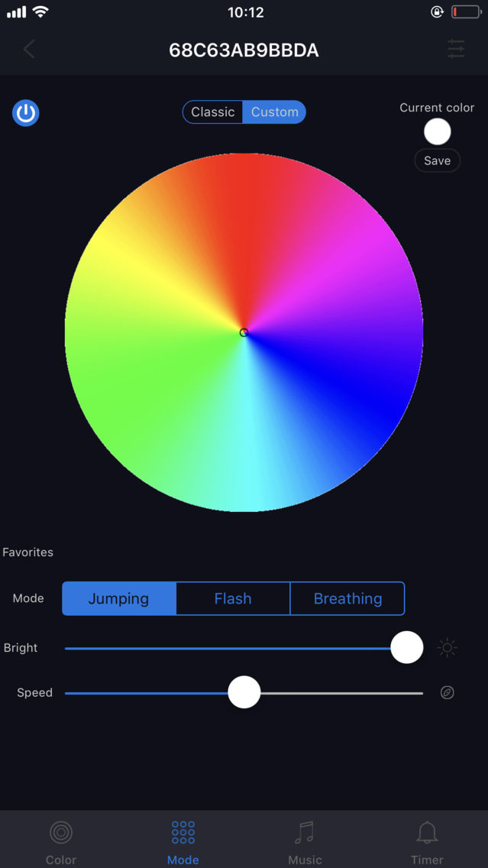Viewport: 488px width, 868px height.
Task: Select the center point of the color wheel
Action: click(x=244, y=332)
